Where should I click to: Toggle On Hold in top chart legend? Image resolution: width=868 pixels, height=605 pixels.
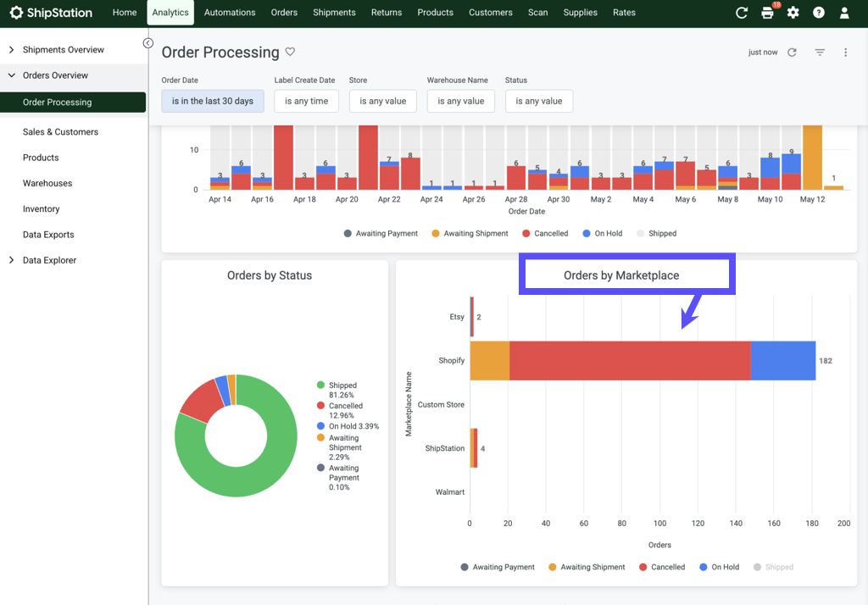[x=603, y=234]
